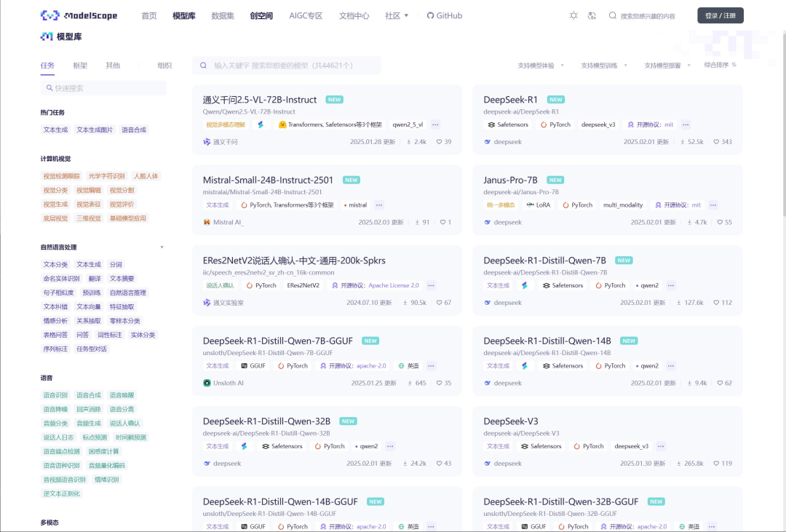Click the download icon on DeepSeek-R1-Distill-Qwen-7B card
This screenshot has height=532, width=786.
click(x=679, y=302)
